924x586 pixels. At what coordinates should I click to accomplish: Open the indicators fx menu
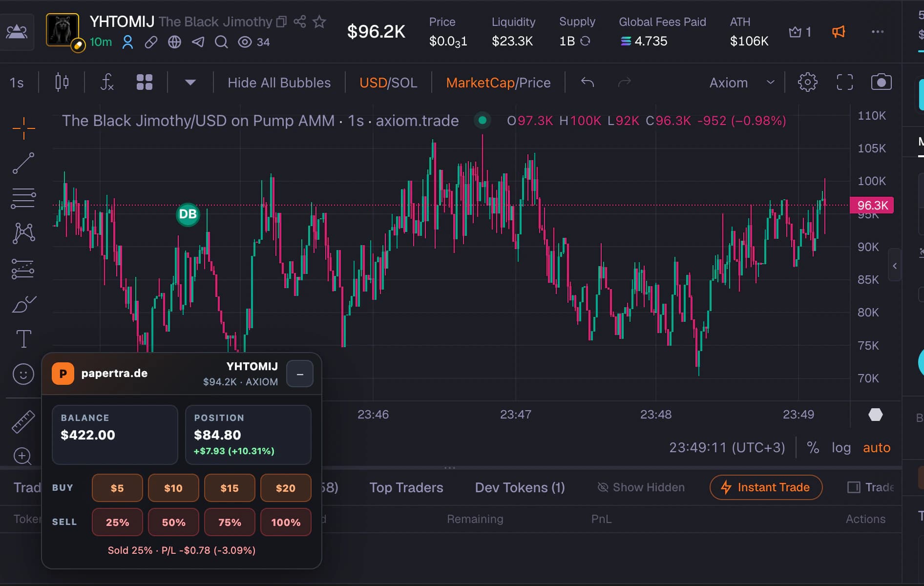pos(107,82)
